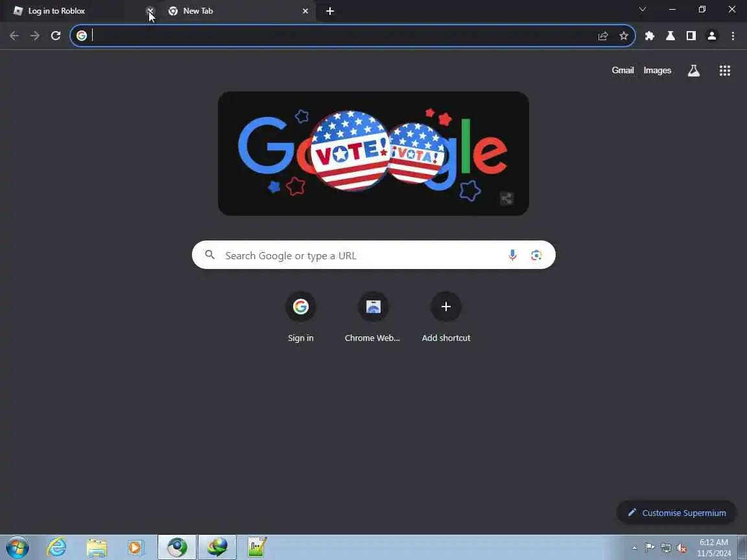Open the Chrome Web Store shortcut
The image size is (747, 560).
373,317
